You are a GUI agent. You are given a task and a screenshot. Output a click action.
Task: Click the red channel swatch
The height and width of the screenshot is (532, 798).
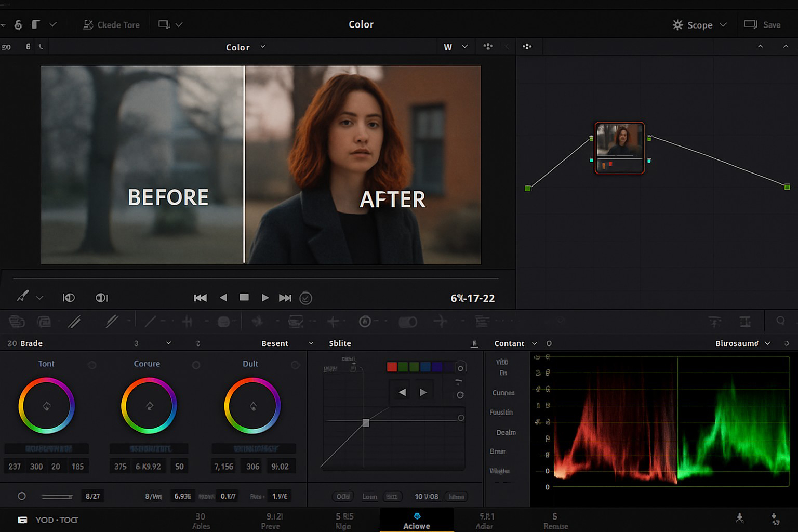point(392,367)
